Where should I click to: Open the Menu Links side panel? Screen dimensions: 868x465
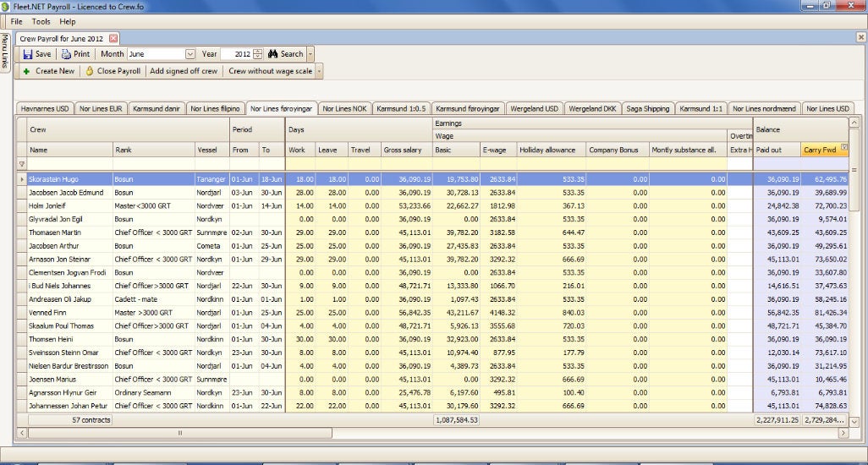point(5,52)
